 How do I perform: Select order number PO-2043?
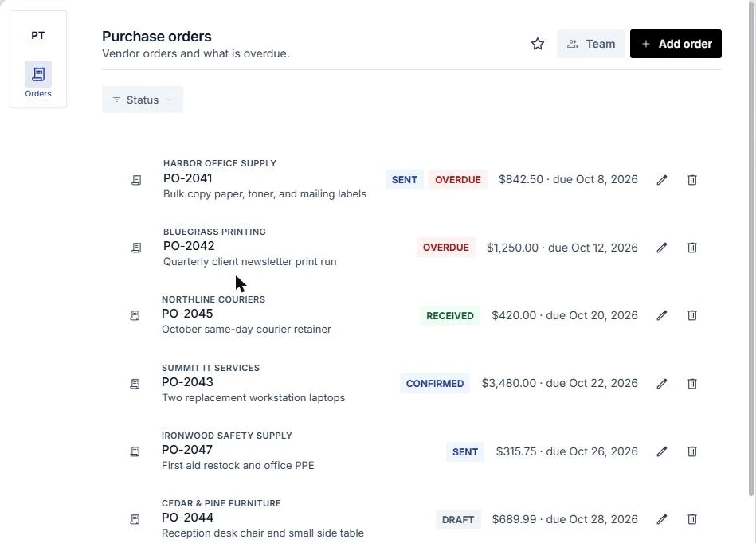[x=187, y=382]
